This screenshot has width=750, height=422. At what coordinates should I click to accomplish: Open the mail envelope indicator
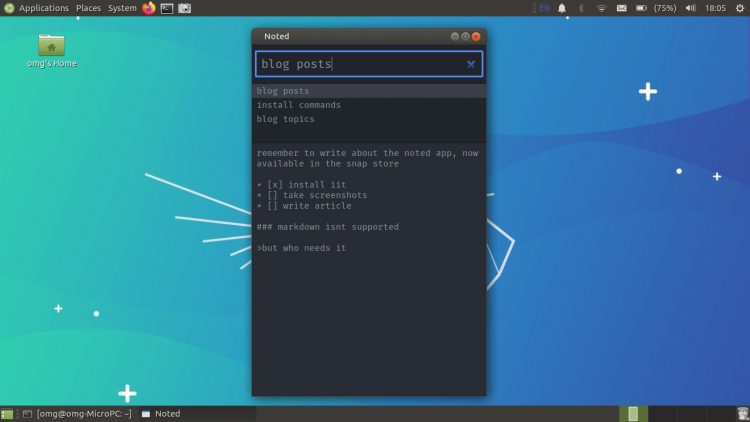pyautogui.click(x=621, y=8)
